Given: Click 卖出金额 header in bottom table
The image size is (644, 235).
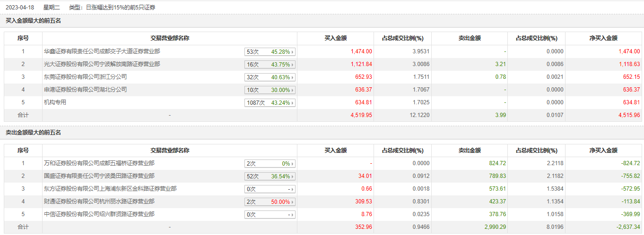Looking at the screenshot, I should pyautogui.click(x=470, y=151).
